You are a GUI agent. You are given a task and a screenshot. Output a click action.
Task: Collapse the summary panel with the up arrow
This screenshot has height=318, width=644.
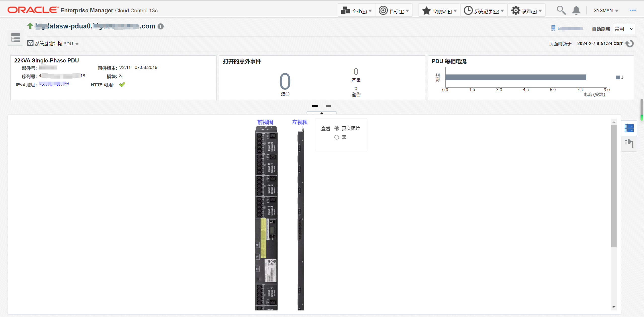(322, 113)
